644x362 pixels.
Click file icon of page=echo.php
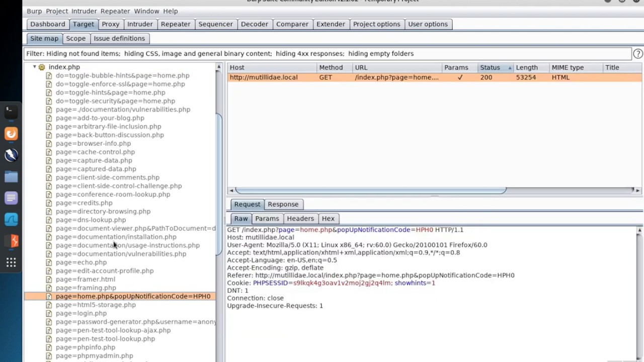tap(49, 262)
